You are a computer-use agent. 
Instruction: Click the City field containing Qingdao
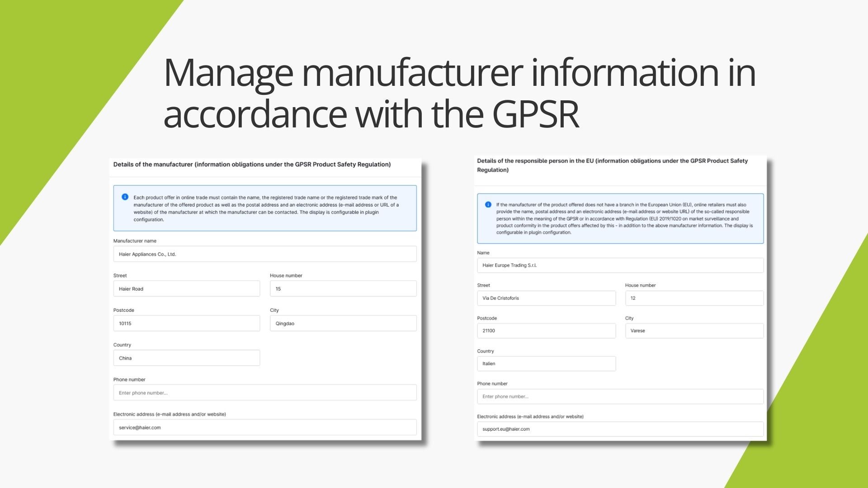coord(343,324)
